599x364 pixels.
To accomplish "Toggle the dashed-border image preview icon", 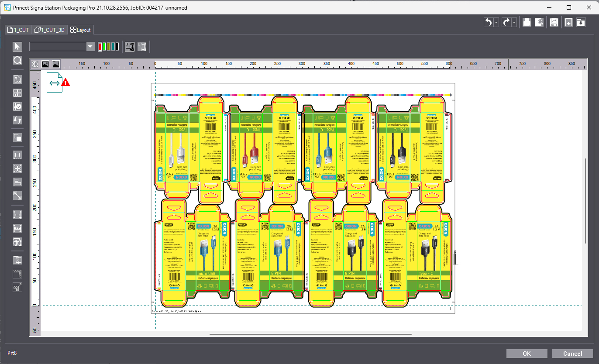I will click(x=56, y=64).
